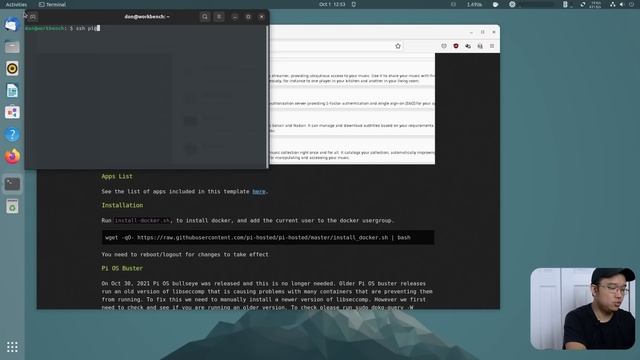Close the Firefox window
The width and height of the screenshot is (640, 360).
[x=493, y=32]
